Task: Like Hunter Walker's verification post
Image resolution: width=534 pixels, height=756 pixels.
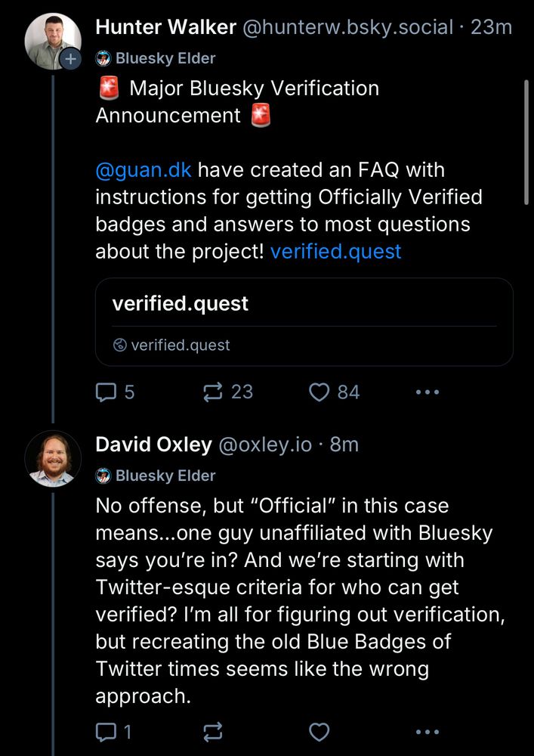Action: [x=320, y=392]
